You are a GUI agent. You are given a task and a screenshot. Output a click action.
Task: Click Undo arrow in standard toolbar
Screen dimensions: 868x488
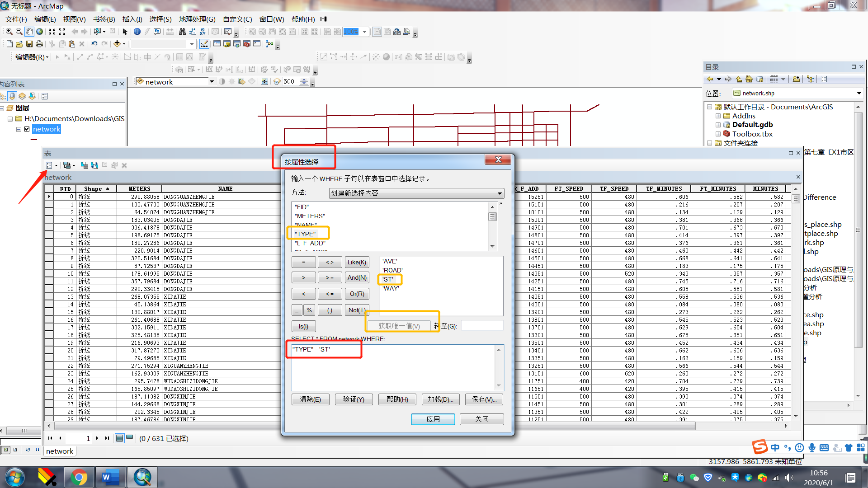(94, 44)
